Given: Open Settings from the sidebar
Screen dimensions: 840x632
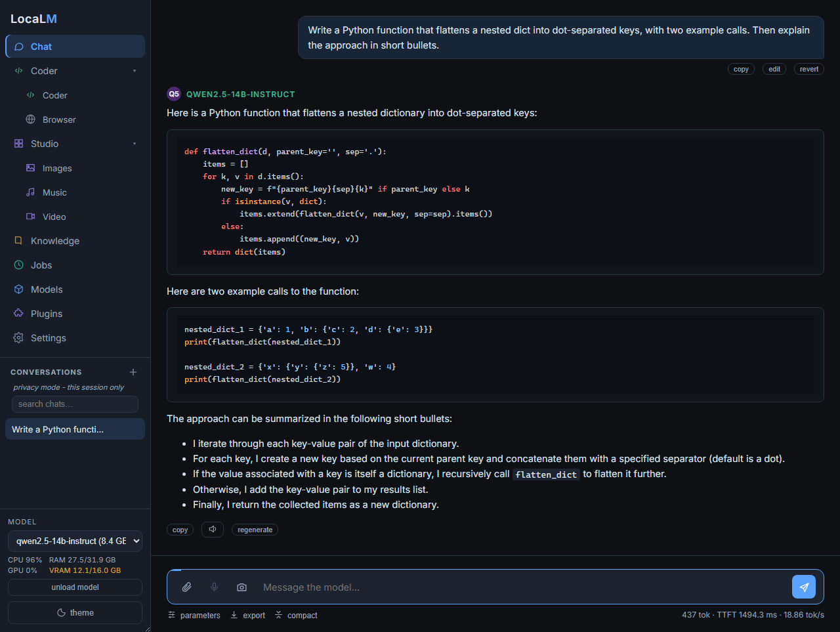Looking at the screenshot, I should 75,338.
